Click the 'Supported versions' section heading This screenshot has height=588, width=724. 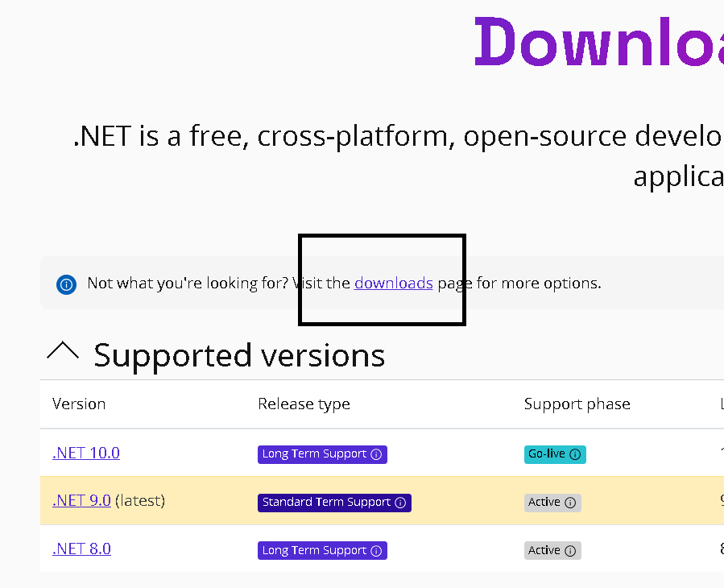pyautogui.click(x=239, y=355)
